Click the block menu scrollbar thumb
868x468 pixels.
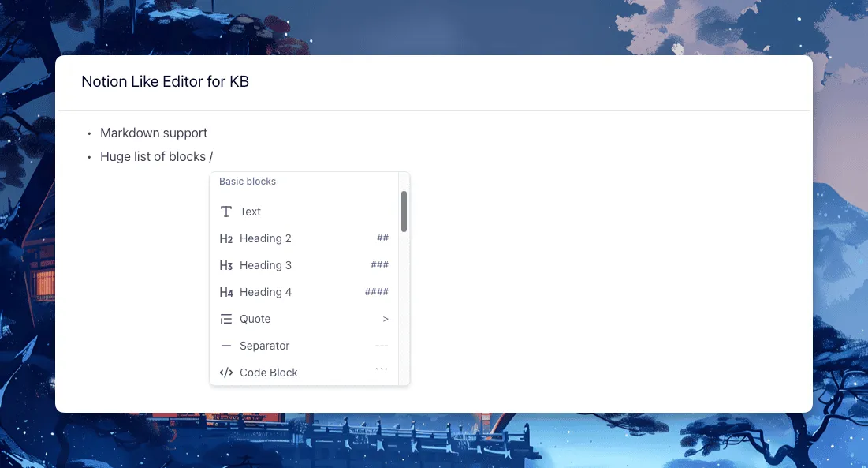click(404, 212)
